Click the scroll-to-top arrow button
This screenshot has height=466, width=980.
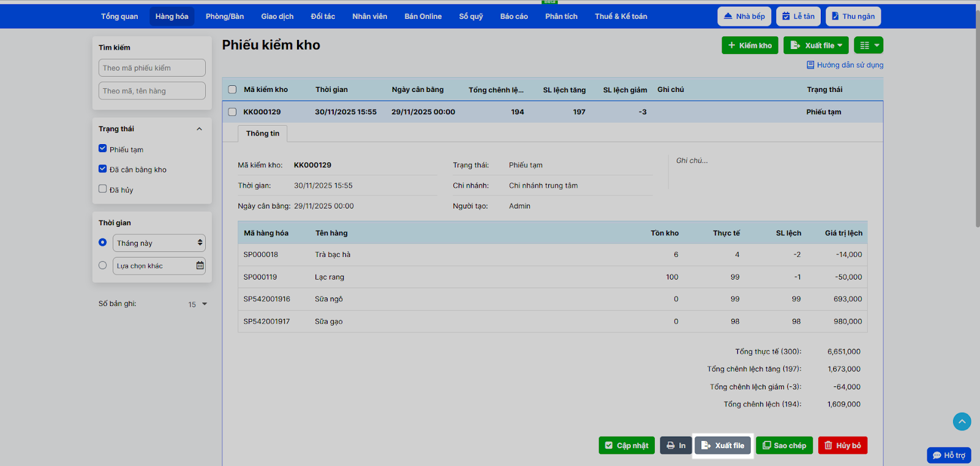pos(962,421)
